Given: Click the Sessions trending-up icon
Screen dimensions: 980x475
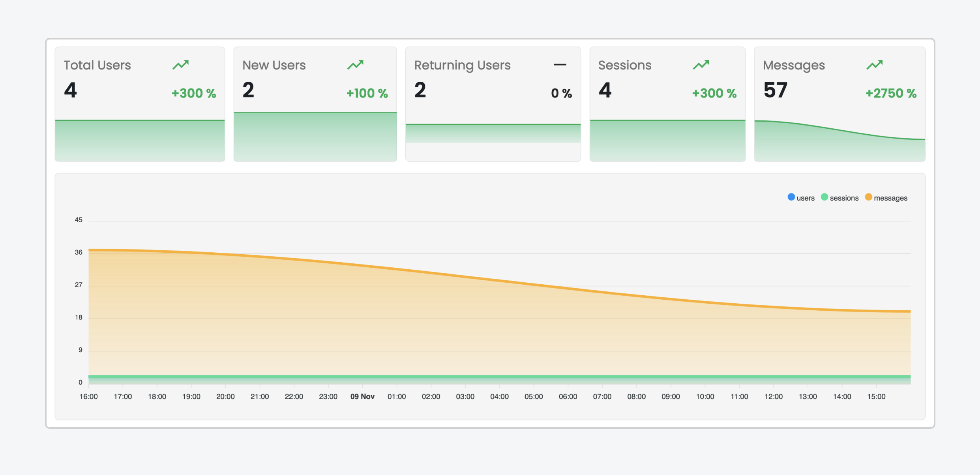Looking at the screenshot, I should (701, 65).
